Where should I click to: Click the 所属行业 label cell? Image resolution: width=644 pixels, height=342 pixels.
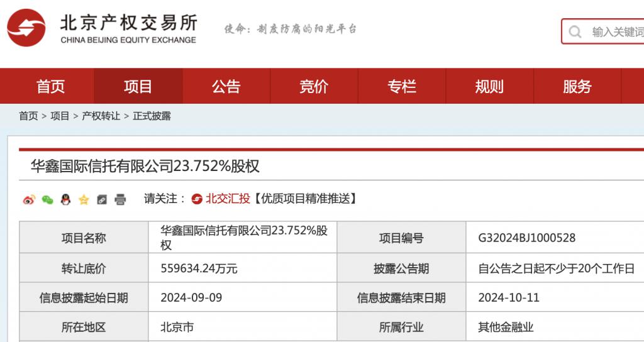coord(401,327)
